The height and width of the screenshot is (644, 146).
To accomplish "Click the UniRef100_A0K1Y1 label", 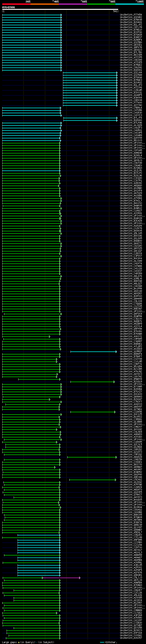I will tap(131, 337).
